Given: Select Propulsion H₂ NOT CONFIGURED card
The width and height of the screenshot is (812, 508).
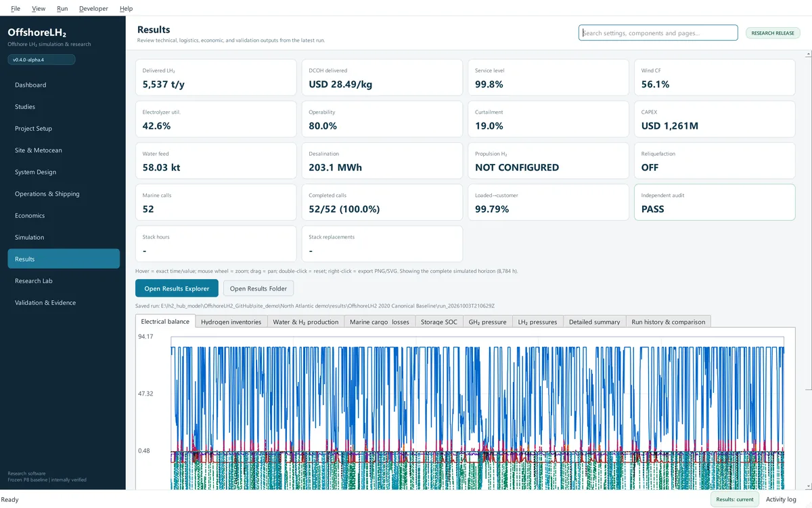Looking at the screenshot, I should tap(548, 161).
